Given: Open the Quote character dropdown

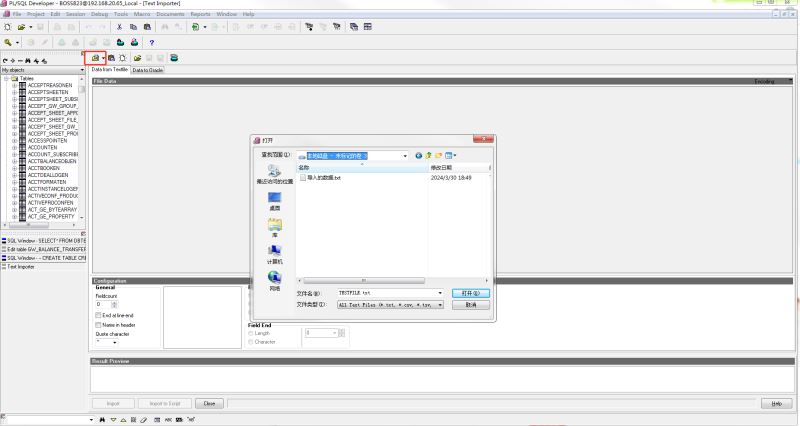Looking at the screenshot, I should (114, 342).
